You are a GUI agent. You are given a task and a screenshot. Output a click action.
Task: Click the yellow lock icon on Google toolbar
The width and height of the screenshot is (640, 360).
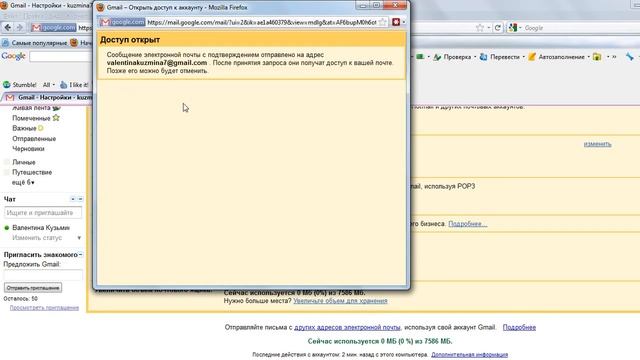(597, 57)
